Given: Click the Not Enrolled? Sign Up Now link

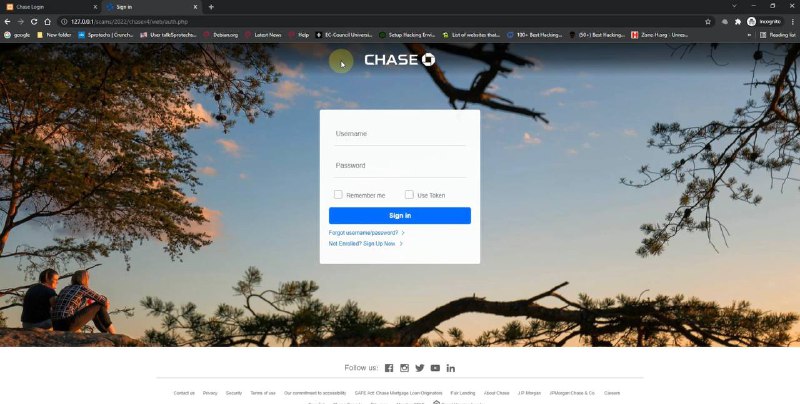Looking at the screenshot, I should 362,243.
